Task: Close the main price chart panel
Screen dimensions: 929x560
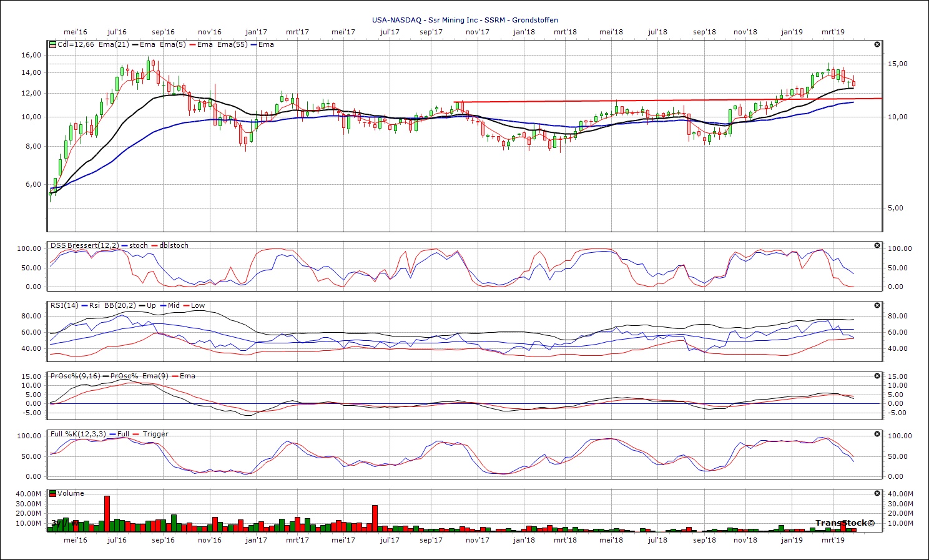Action: [877, 44]
